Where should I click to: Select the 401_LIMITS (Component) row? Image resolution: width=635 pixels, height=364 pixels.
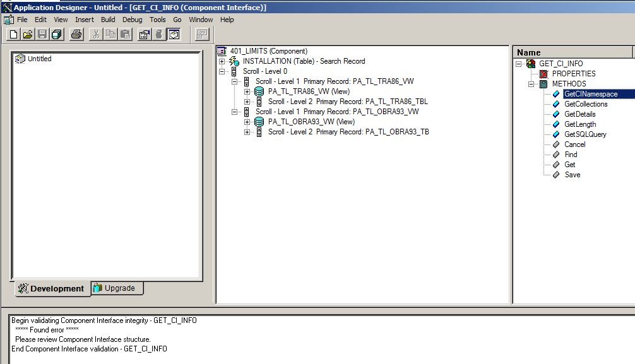269,51
